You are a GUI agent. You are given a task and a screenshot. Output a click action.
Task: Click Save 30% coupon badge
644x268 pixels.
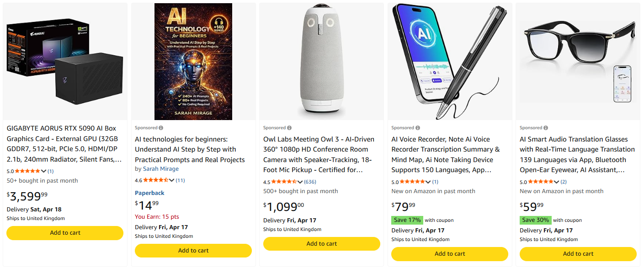coord(535,220)
